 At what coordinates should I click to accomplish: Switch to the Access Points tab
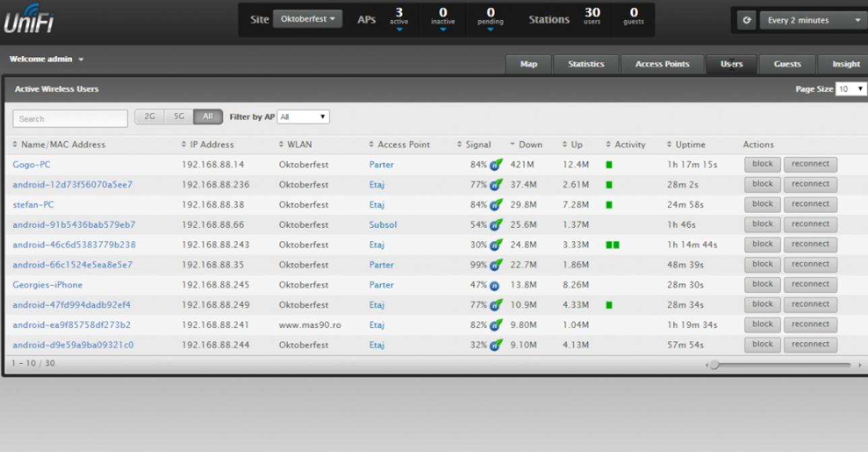point(662,64)
